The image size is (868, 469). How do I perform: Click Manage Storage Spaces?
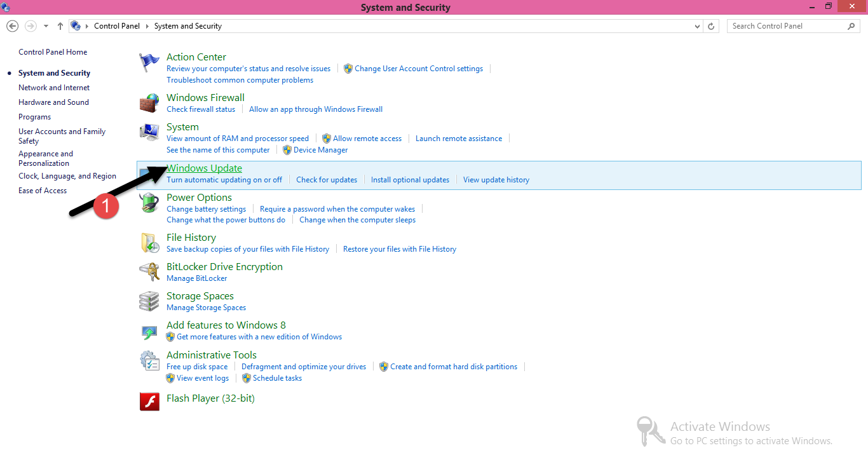coord(206,308)
